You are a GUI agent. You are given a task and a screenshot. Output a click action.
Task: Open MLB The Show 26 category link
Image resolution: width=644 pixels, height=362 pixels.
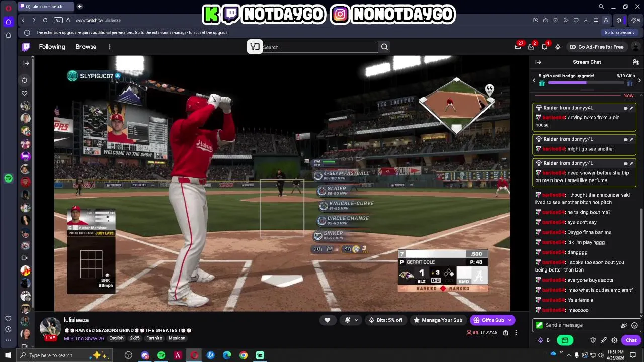[x=84, y=338]
